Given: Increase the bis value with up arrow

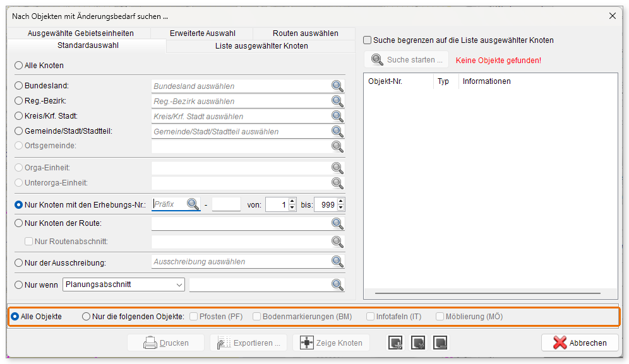Looking at the screenshot, I should pos(340,202).
